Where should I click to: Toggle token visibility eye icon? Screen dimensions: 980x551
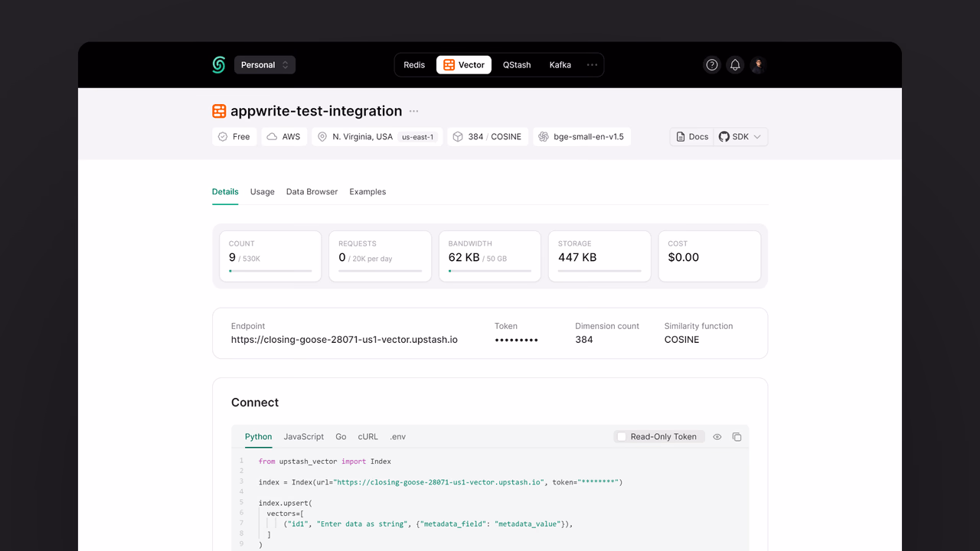(717, 437)
